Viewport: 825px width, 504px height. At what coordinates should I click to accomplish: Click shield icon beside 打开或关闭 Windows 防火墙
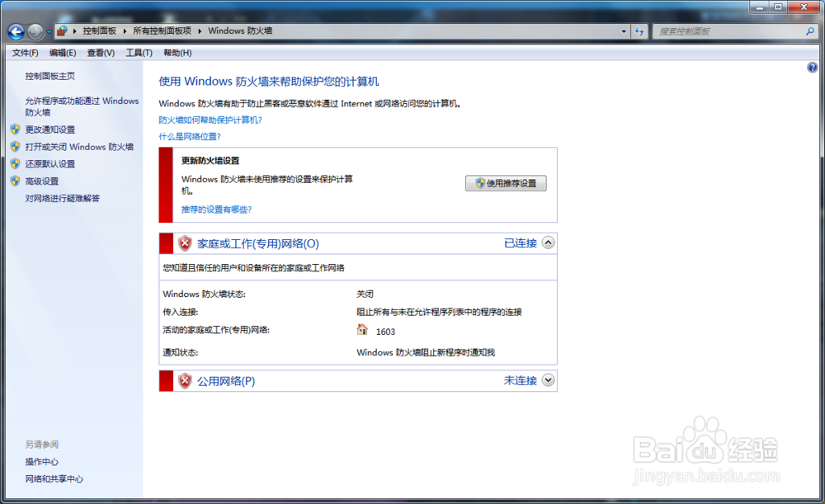[15, 147]
